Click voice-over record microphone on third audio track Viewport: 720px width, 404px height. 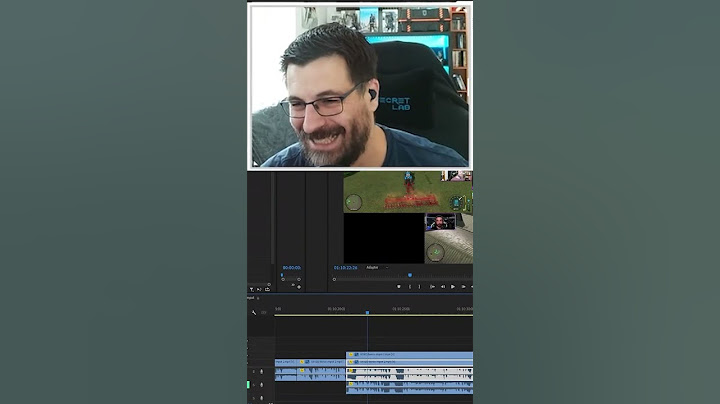click(262, 398)
